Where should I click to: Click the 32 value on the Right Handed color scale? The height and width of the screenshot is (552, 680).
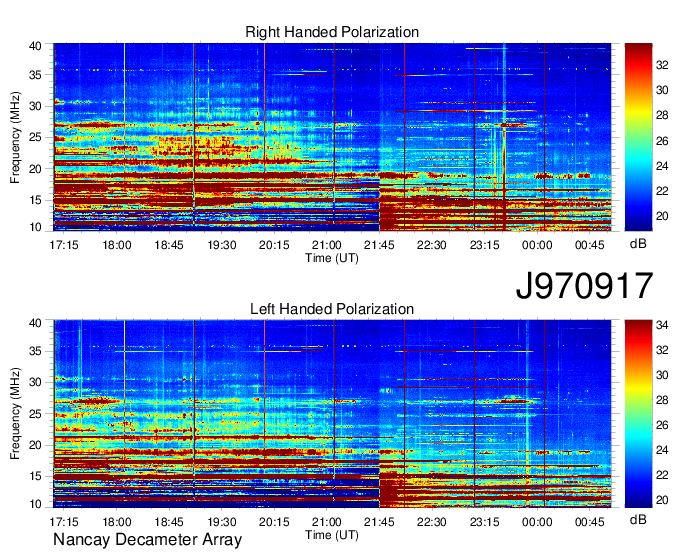point(662,65)
